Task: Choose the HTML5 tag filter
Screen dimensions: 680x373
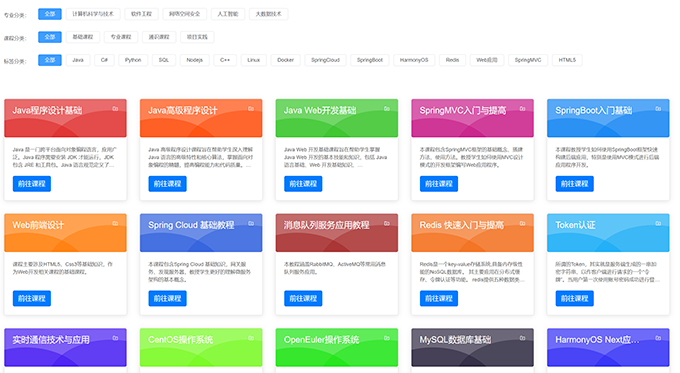Action: [567, 60]
